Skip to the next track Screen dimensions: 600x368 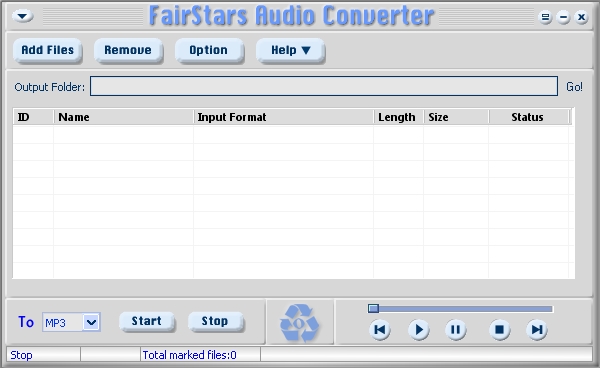pyautogui.click(x=536, y=329)
